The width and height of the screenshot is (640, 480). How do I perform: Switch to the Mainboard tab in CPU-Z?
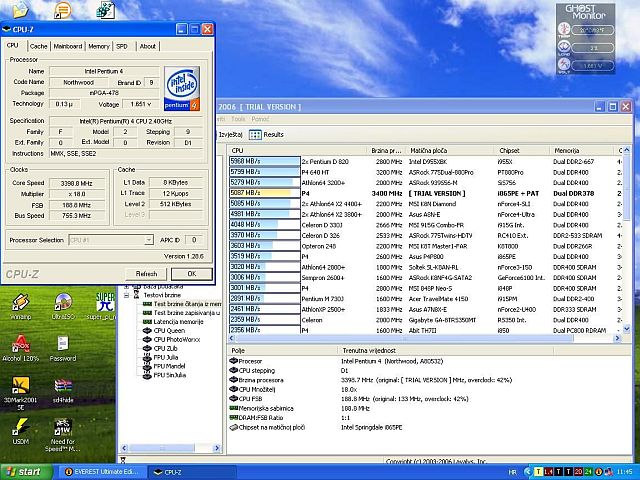(x=67, y=46)
